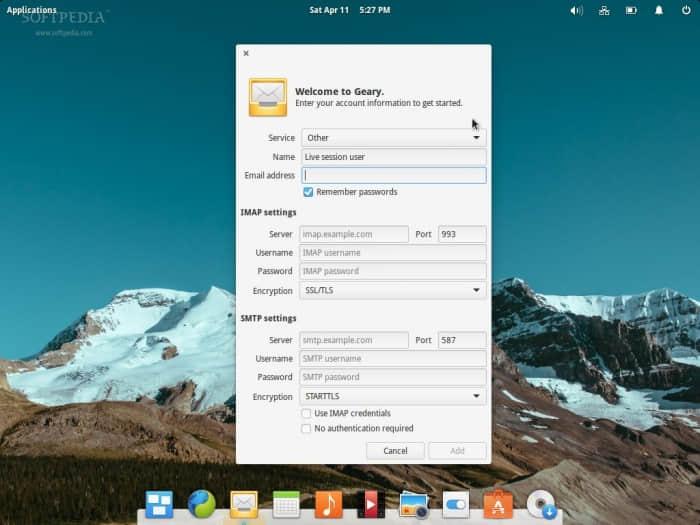Expand the Service dropdown showing Other
Image resolution: width=700 pixels, height=525 pixels.
point(393,138)
